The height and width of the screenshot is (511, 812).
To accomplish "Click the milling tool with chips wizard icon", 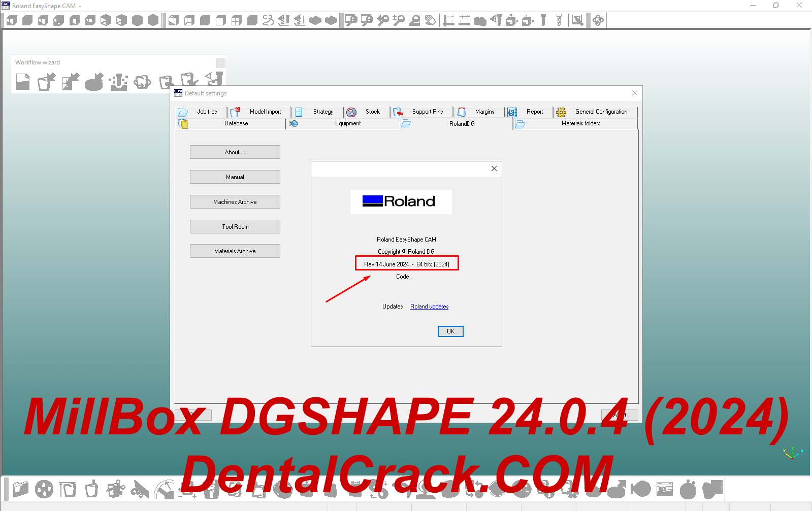I will coord(118,81).
